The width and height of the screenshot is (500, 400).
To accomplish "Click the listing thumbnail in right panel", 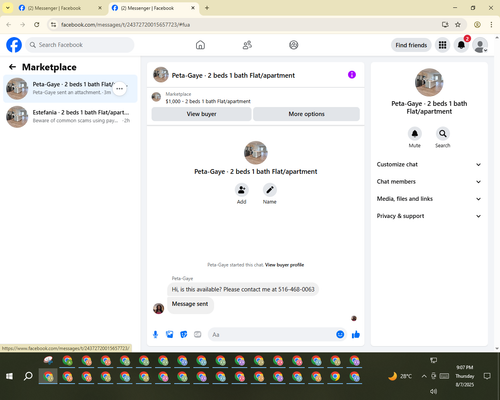I will pos(429,82).
